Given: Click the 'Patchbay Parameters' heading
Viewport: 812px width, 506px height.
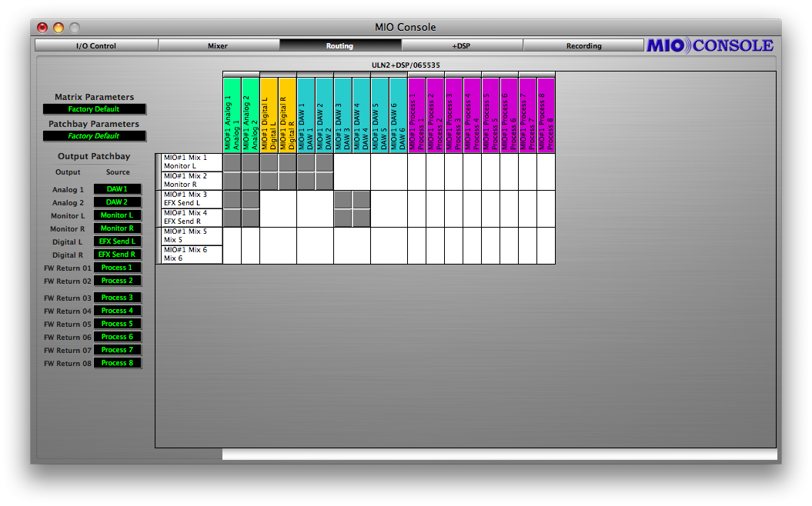Looking at the screenshot, I should click(94, 124).
